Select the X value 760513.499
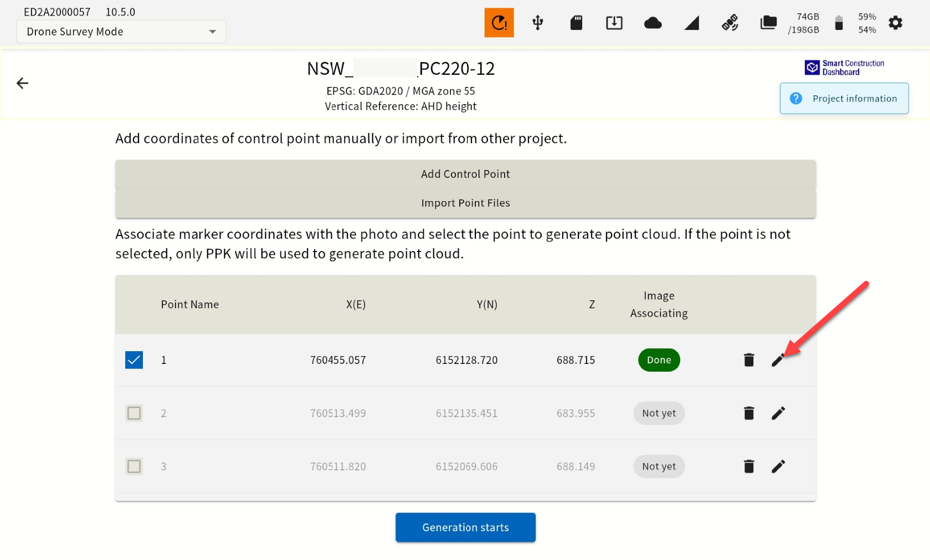The height and width of the screenshot is (560, 930). tap(338, 413)
